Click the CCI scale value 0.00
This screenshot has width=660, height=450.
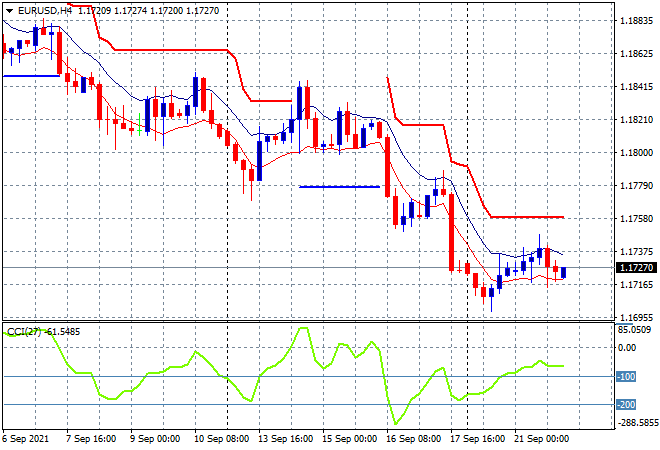627,348
